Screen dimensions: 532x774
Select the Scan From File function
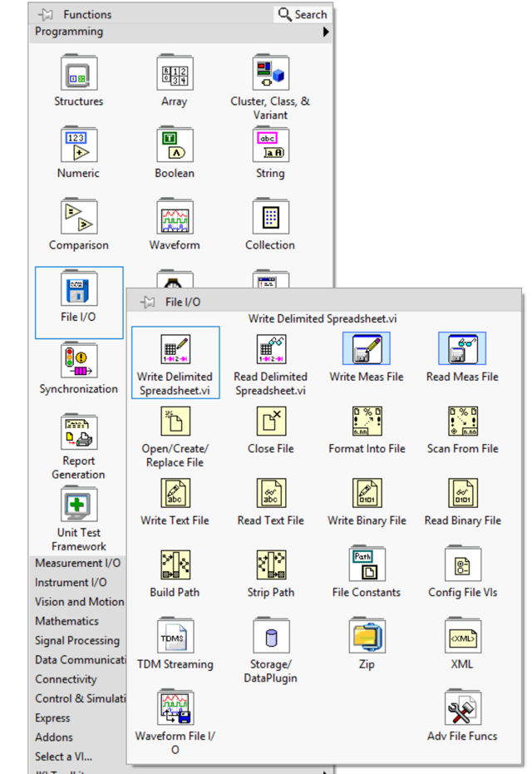(x=463, y=422)
